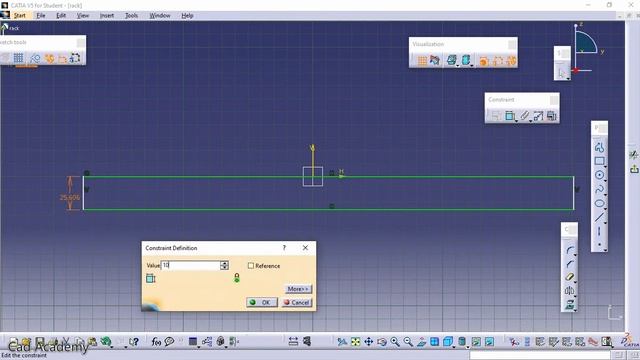This screenshot has height=360, width=640.
Task: Select the Circle sketch tool
Action: 599,175
